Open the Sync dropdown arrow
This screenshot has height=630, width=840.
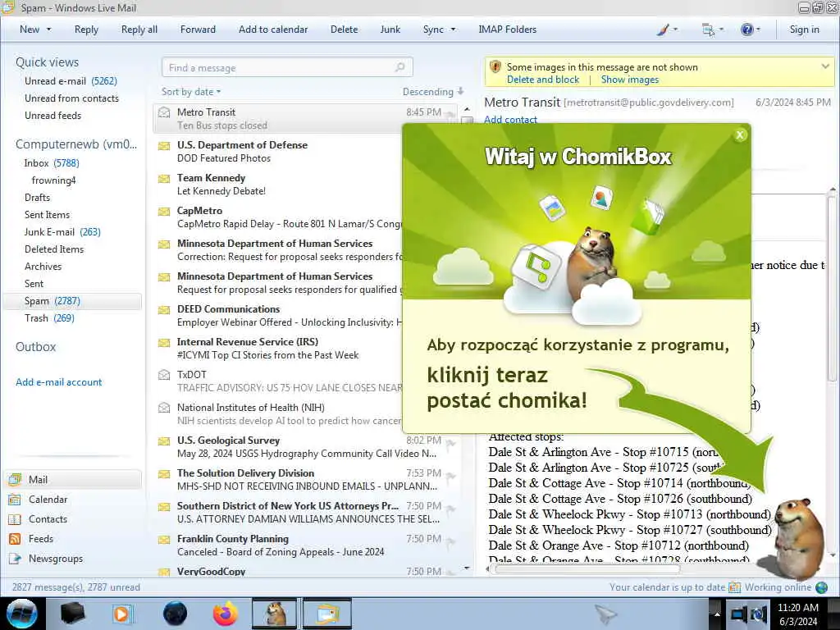coord(453,30)
